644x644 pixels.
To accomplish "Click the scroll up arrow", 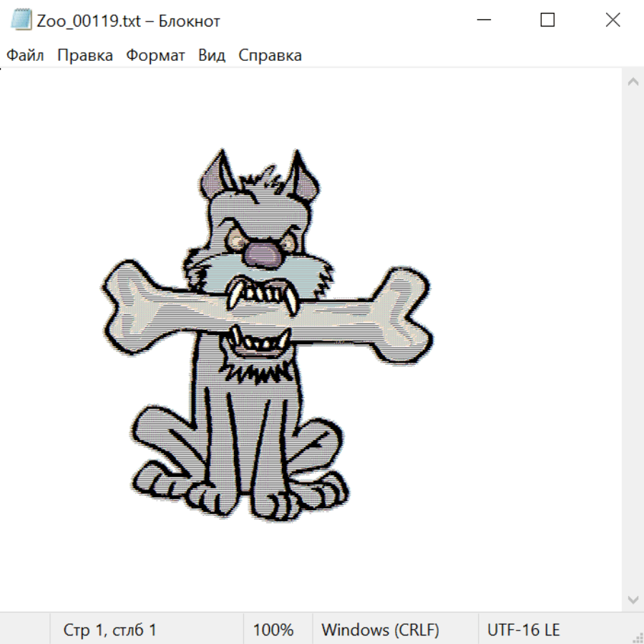I will point(633,82).
